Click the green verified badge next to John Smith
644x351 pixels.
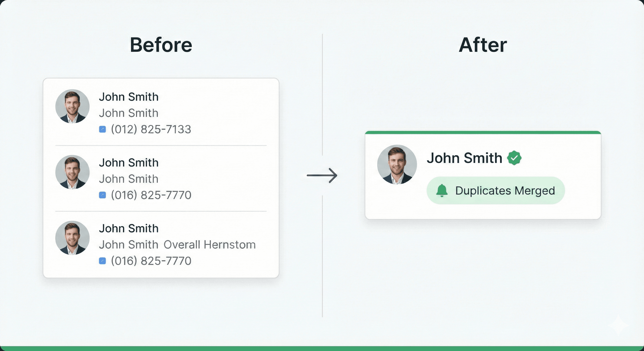pyautogui.click(x=514, y=158)
